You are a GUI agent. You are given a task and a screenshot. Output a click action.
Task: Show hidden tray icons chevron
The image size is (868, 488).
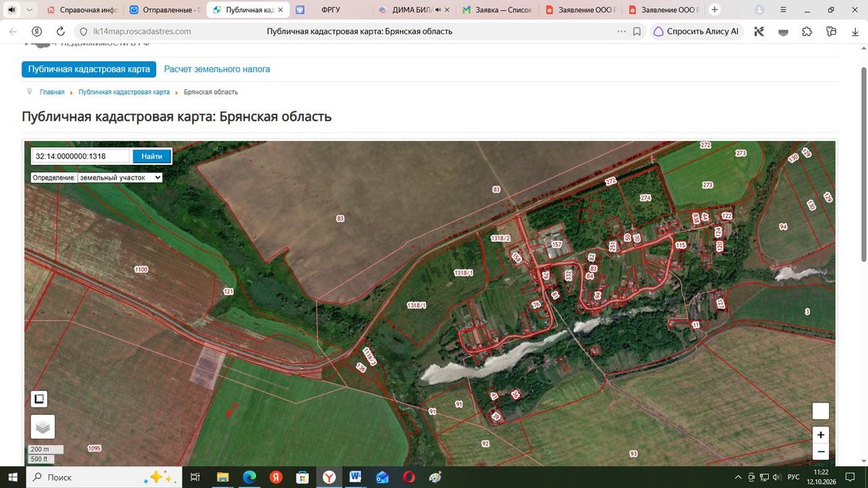[x=739, y=477]
